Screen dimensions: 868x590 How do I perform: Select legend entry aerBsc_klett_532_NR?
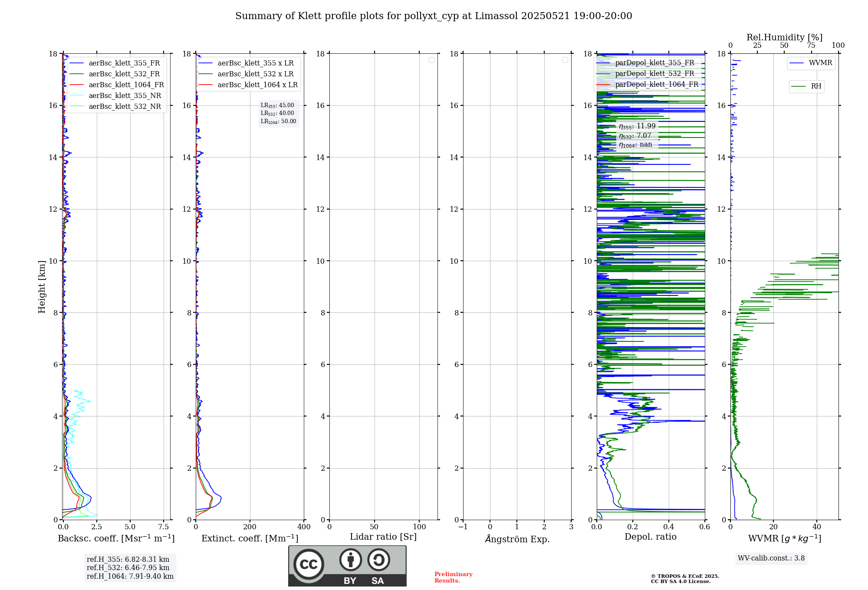(116, 107)
